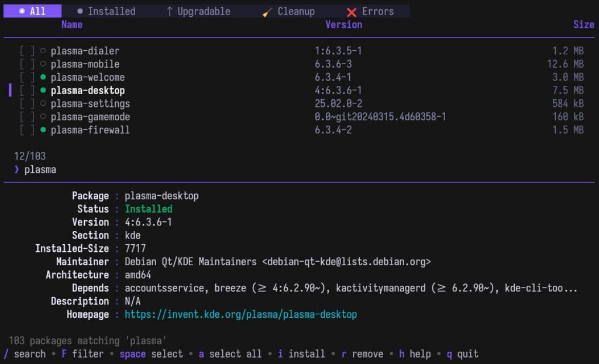599x364 pixels.
Task: Click the up-arrow icon on the Upgradable tab
Action: click(x=169, y=11)
